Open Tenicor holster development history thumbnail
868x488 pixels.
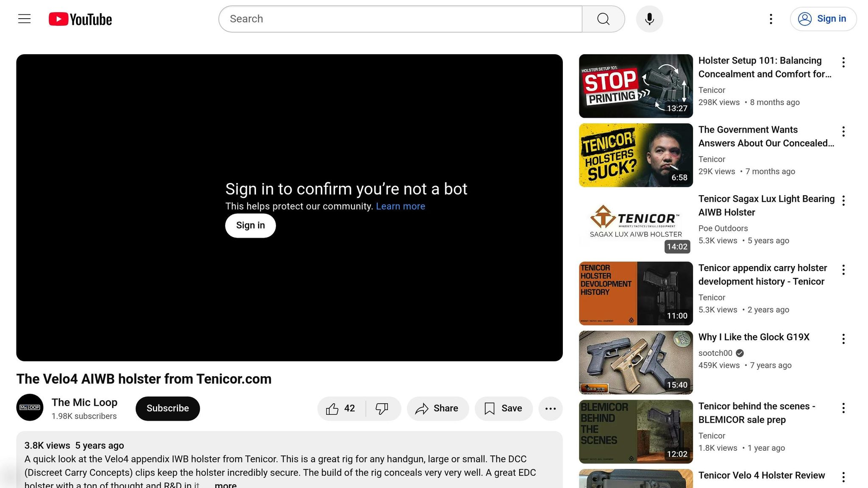pyautogui.click(x=636, y=293)
